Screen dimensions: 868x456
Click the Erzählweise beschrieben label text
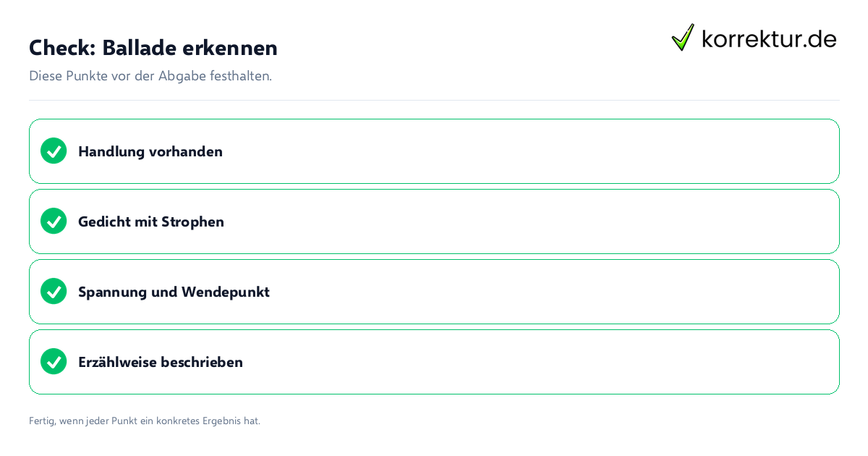tap(161, 362)
